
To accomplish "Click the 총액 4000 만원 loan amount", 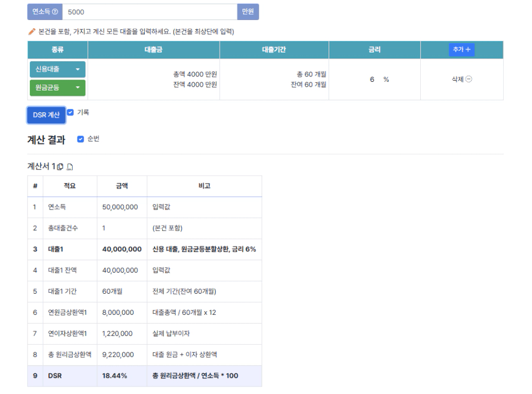I will (195, 74).
